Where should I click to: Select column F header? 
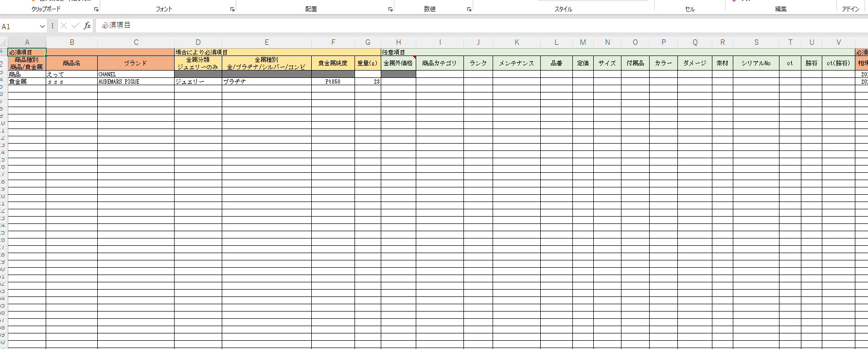pyautogui.click(x=333, y=42)
